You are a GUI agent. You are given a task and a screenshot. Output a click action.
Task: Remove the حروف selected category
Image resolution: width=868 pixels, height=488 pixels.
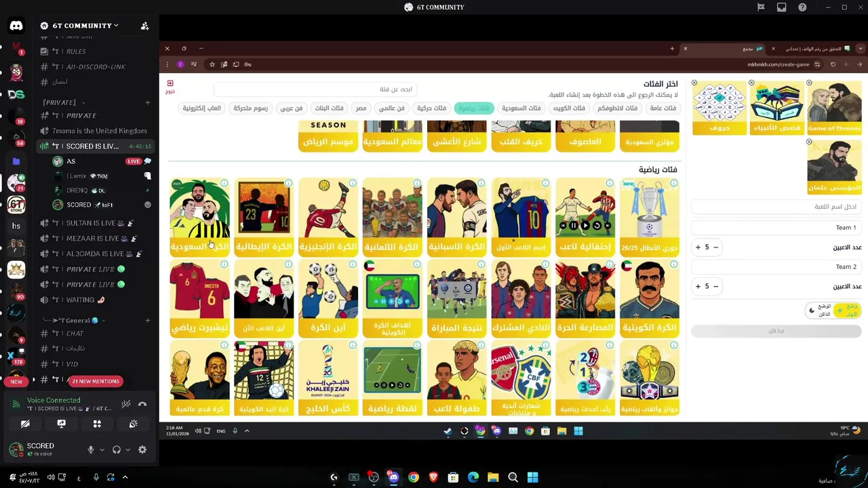[694, 83]
